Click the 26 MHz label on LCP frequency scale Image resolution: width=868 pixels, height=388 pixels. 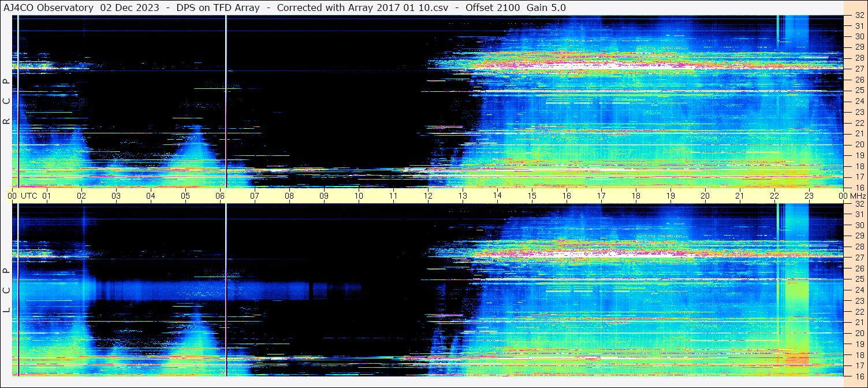pos(859,268)
